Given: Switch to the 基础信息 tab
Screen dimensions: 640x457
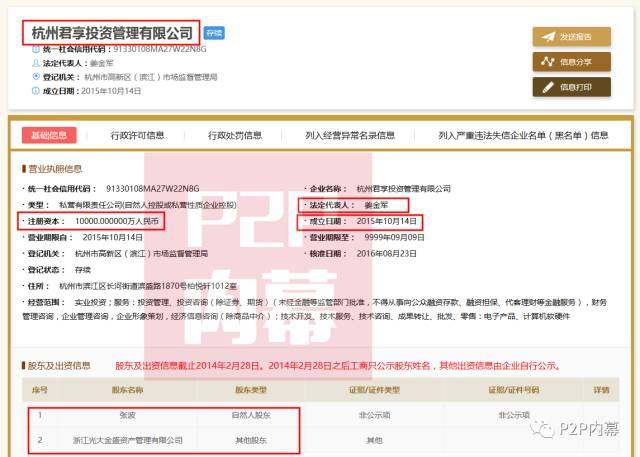Looking at the screenshot, I should [x=49, y=135].
